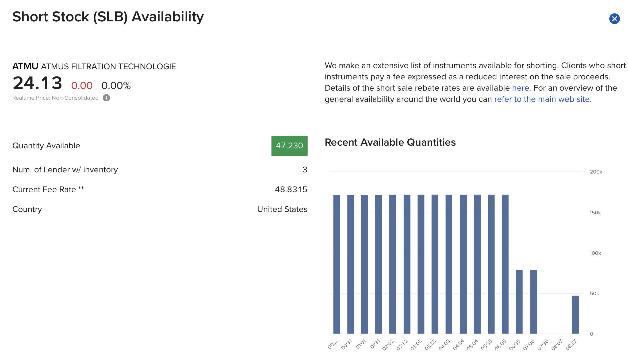This screenshot has width=628, height=364.
Task: Click the 07:06 bar in the quantities chart
Action: (x=534, y=302)
